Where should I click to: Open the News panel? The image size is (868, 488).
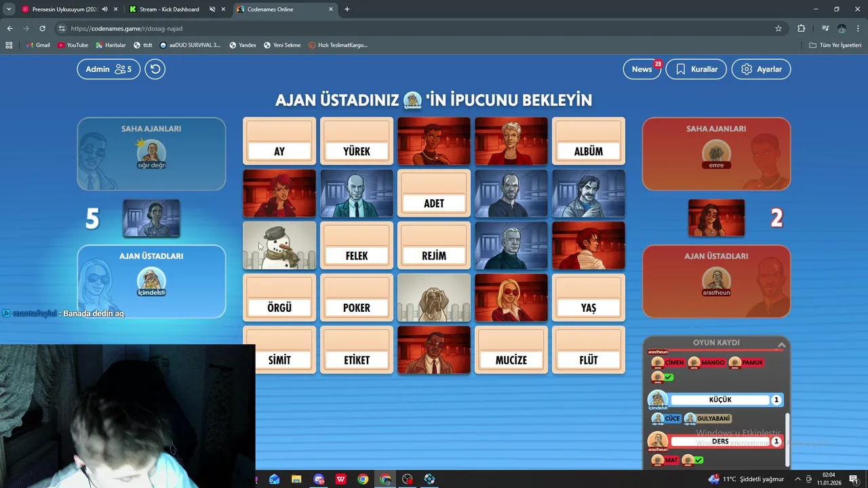pos(642,69)
